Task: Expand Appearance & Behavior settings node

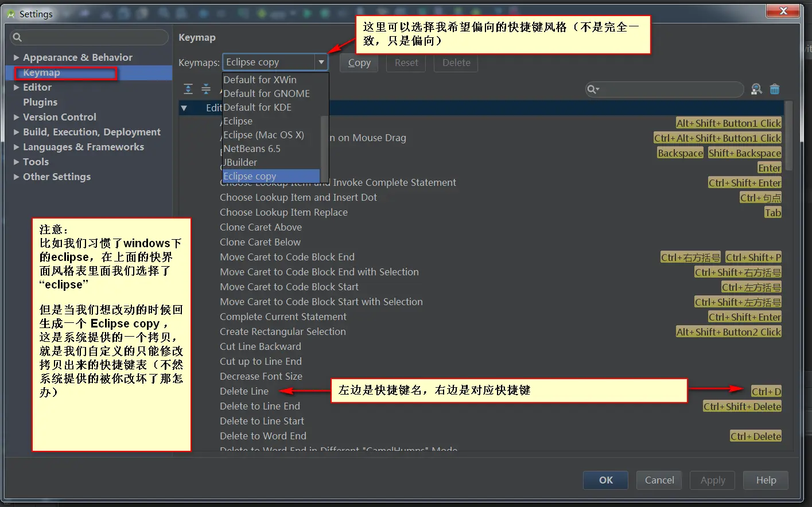Action: [x=17, y=57]
